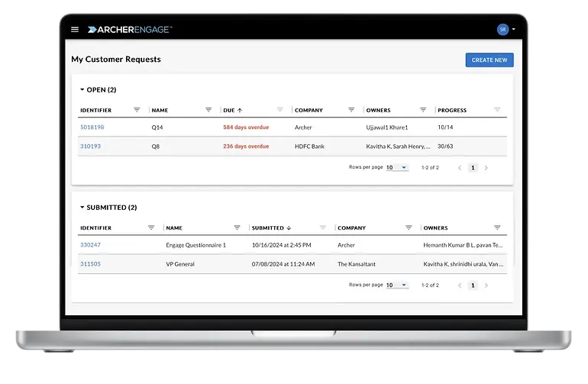Toggle the Due ascending sort arrow
The width and height of the screenshot is (588, 384).
(240, 110)
